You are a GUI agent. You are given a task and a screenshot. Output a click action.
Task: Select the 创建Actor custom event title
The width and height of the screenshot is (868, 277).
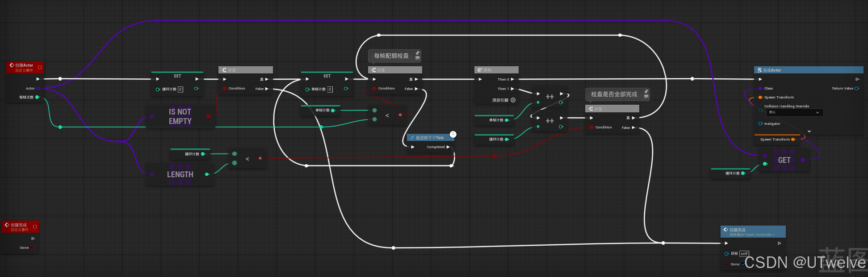pyautogui.click(x=24, y=65)
